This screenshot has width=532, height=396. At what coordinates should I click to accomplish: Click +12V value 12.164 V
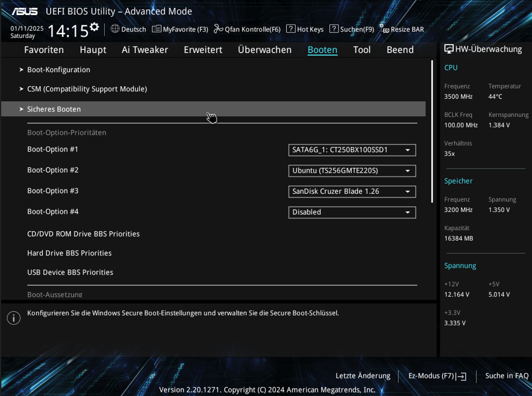point(457,295)
